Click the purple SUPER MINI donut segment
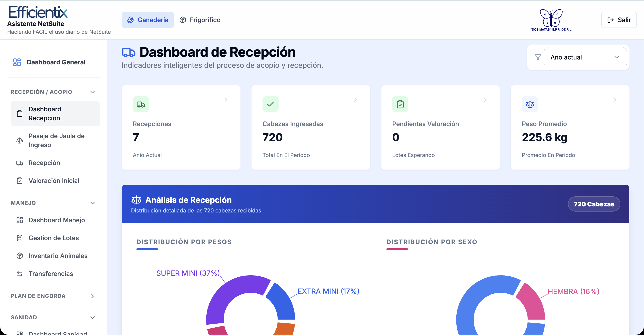 (x=229, y=290)
